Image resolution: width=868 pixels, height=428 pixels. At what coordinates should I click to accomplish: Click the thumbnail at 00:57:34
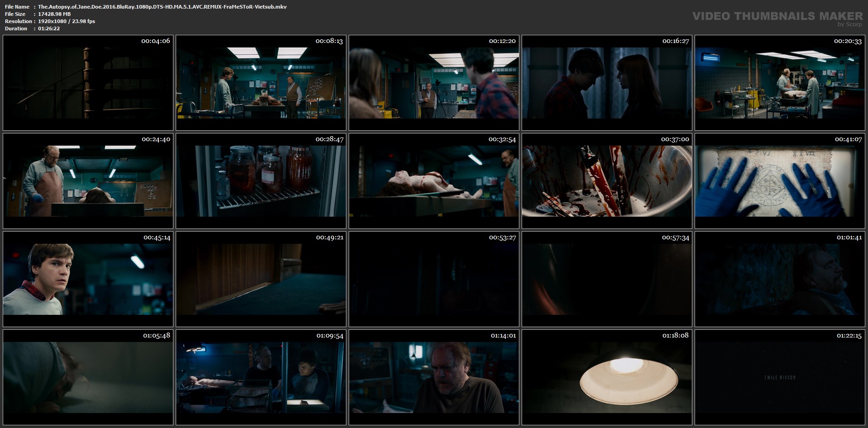[x=607, y=279]
